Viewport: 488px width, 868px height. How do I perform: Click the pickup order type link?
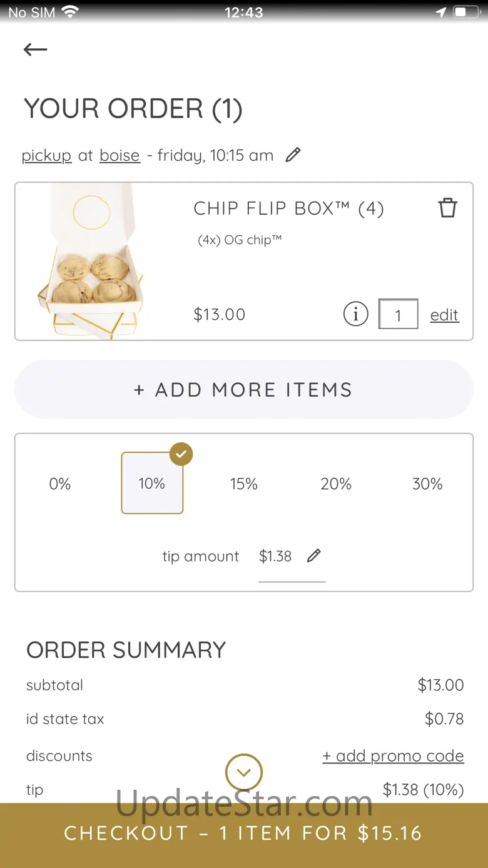pos(46,155)
